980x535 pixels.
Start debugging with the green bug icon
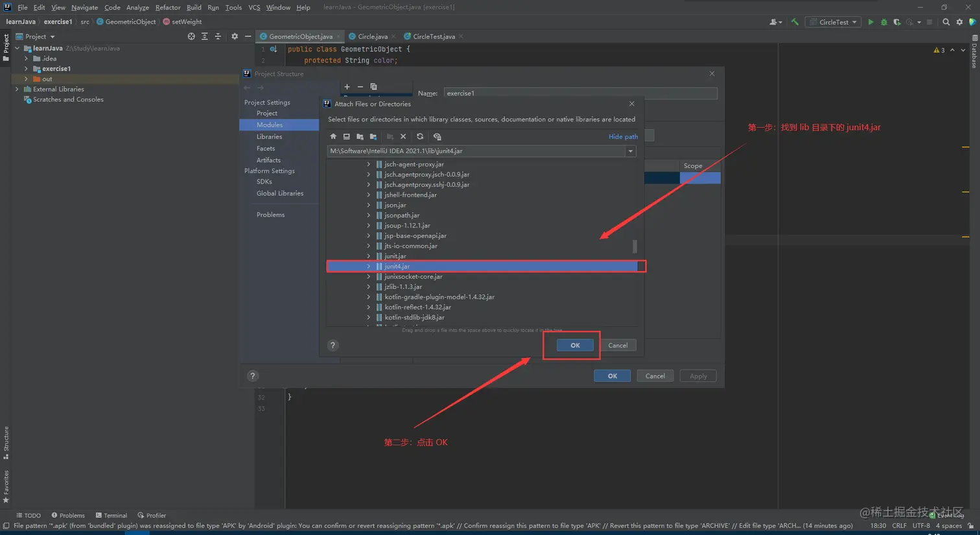(x=883, y=22)
